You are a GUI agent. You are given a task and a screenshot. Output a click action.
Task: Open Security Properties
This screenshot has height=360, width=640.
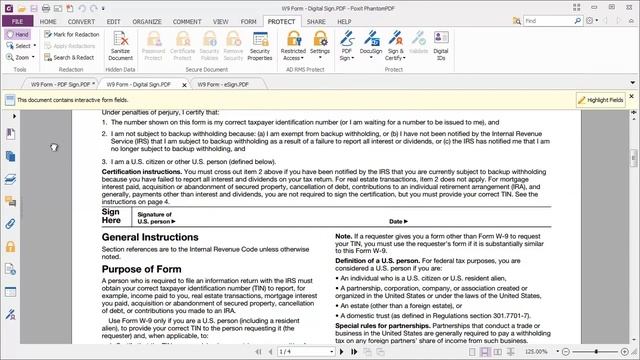pos(260,46)
